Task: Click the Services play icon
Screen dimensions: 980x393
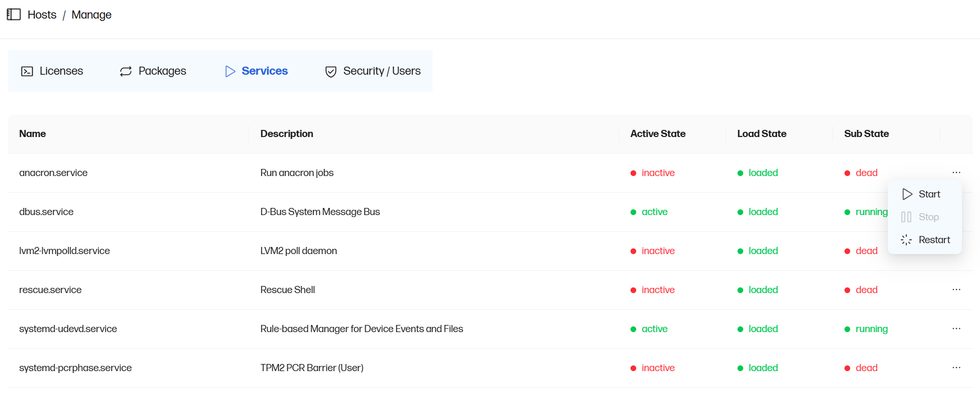Action: 230,71
